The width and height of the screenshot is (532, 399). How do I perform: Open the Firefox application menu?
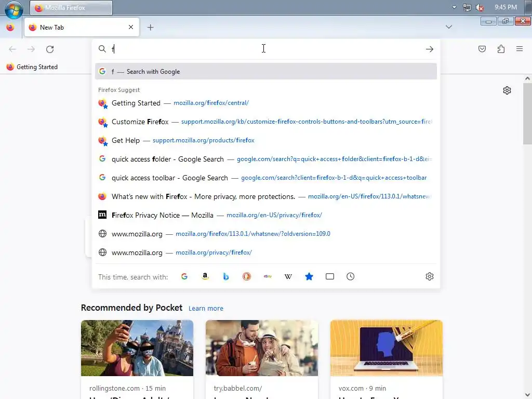[x=520, y=49]
